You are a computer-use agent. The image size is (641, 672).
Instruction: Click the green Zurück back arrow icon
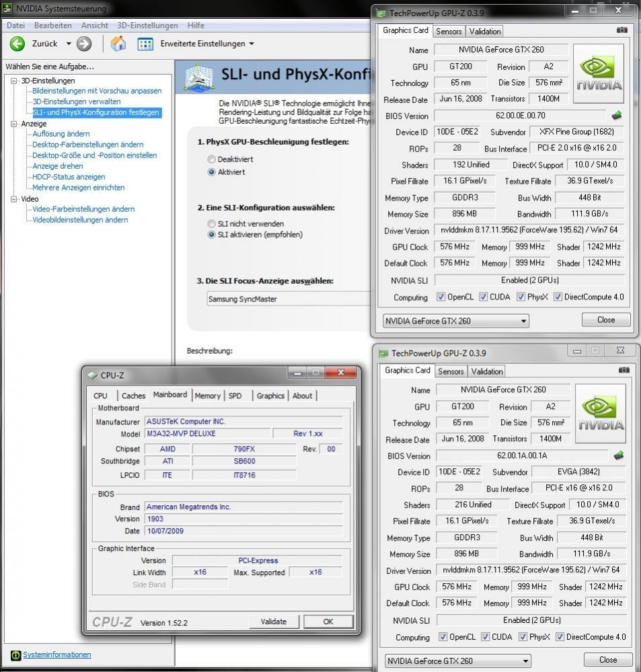(17, 44)
